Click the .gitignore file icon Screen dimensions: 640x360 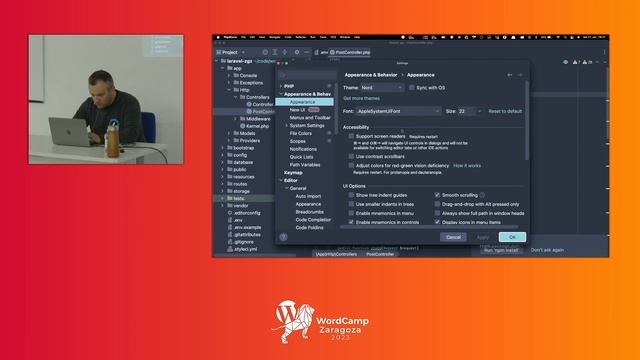pyautogui.click(x=230, y=242)
